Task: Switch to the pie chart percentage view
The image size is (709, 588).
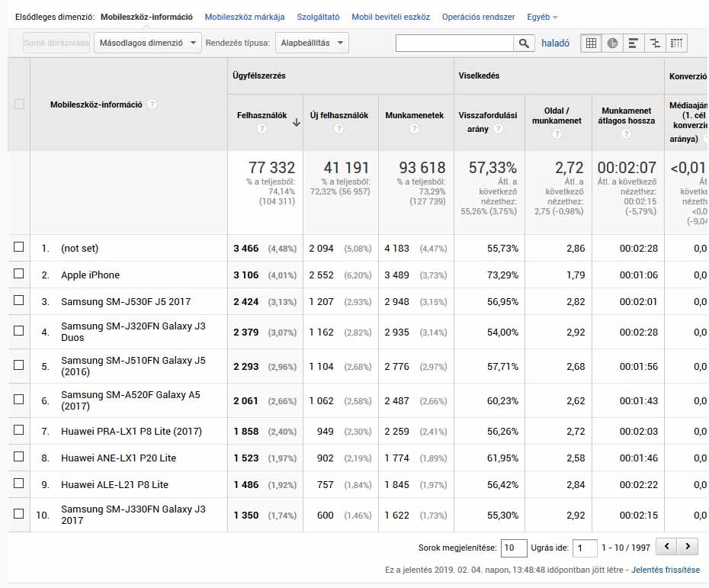Action: 612,43
